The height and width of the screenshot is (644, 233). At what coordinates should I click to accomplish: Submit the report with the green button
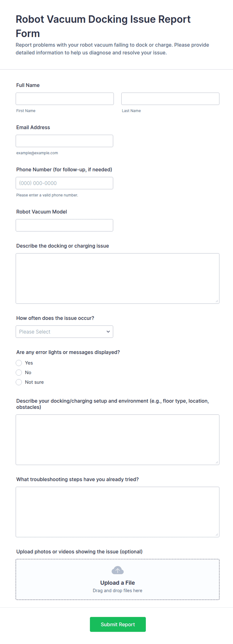pos(118,624)
